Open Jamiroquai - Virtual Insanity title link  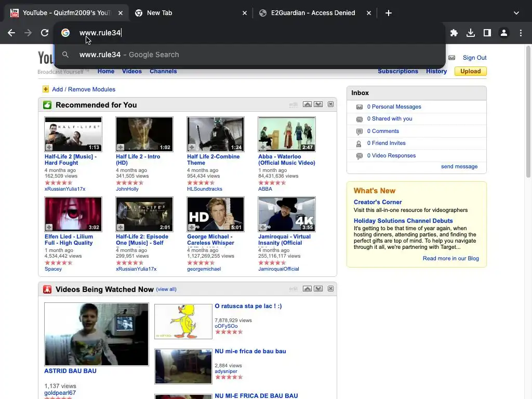click(x=284, y=240)
